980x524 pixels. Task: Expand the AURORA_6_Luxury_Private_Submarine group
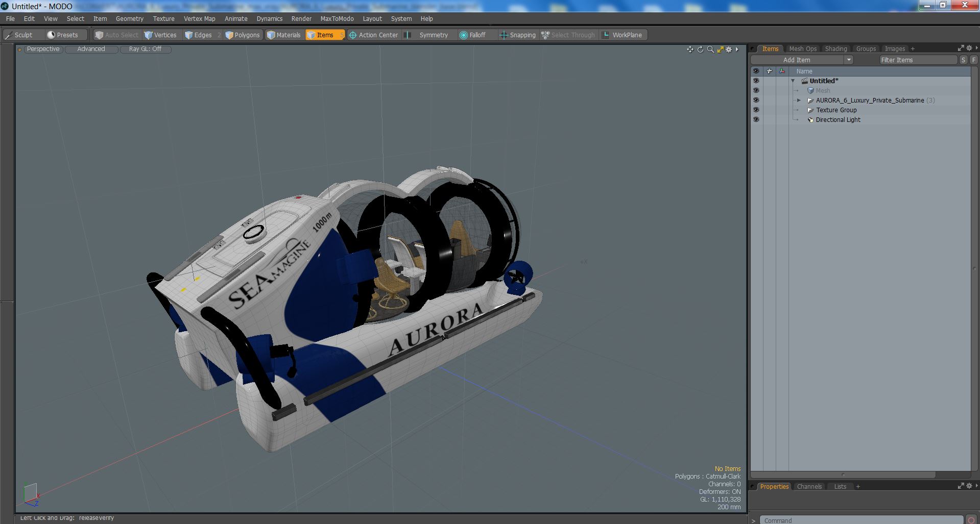tap(799, 101)
